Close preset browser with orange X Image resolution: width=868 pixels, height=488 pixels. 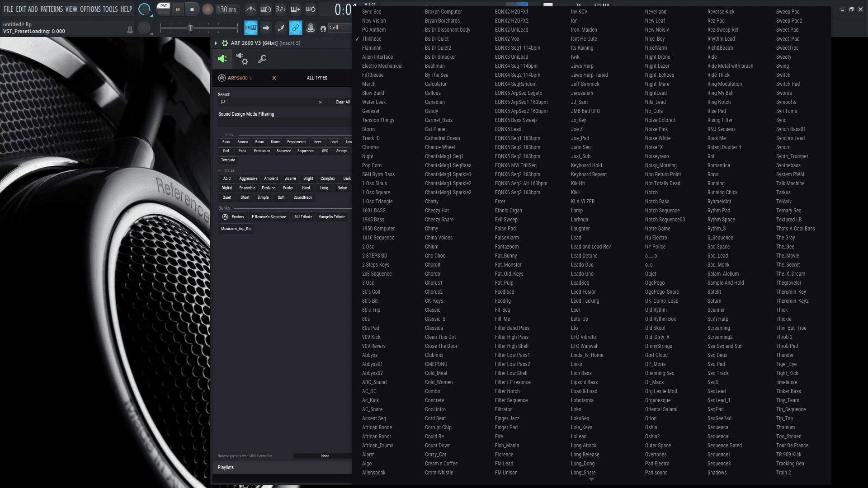[x=274, y=78]
